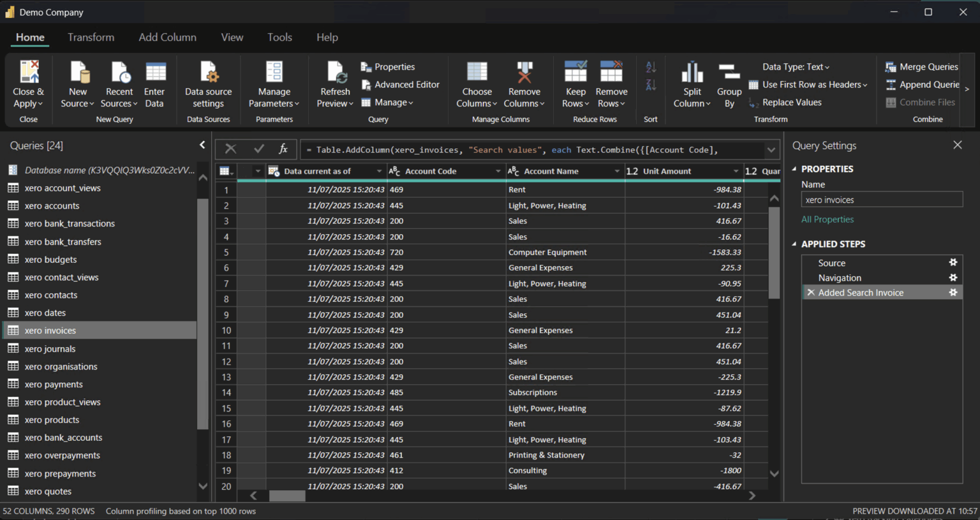This screenshot has height=520, width=980.
Task: Switch to the Transform ribbon tab
Action: 91,38
